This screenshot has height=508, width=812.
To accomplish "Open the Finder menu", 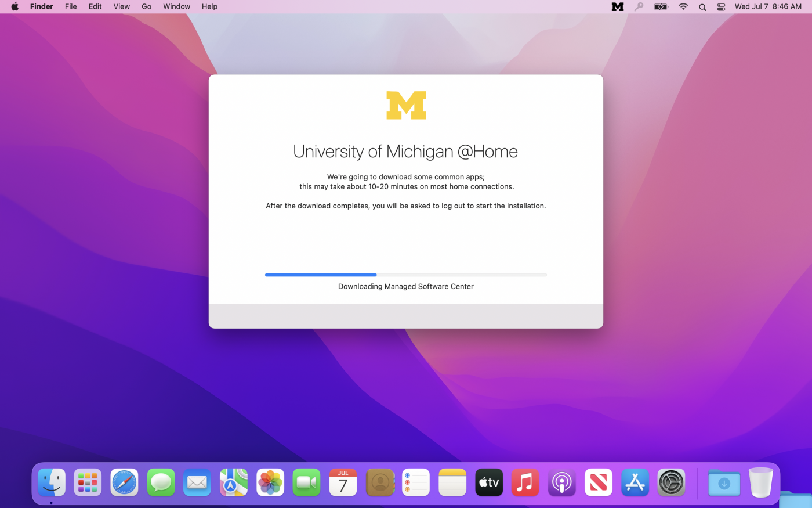I will pos(42,6).
